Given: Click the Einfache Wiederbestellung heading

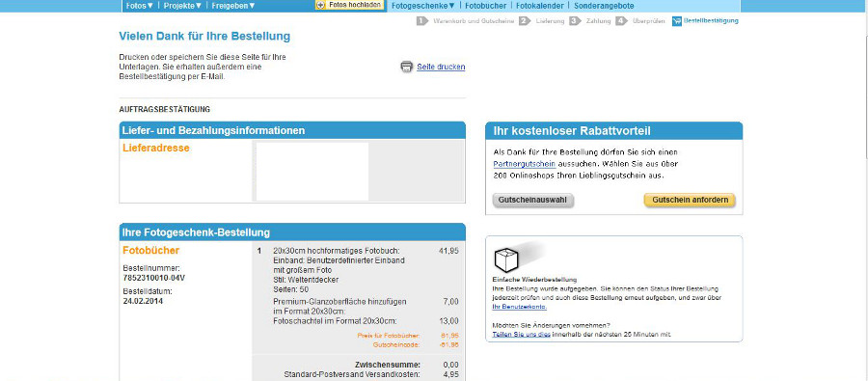Looking at the screenshot, I should coord(534,280).
